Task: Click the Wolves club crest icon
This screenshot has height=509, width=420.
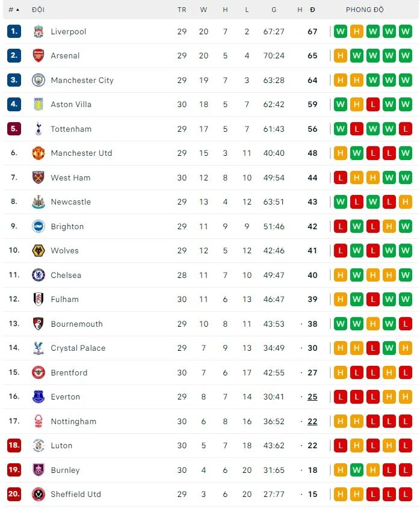Action: point(39,250)
